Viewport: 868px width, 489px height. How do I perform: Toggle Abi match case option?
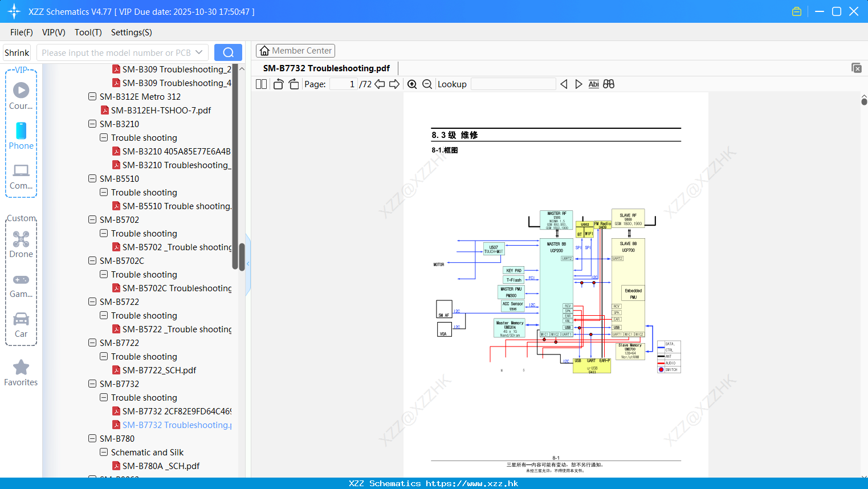[593, 84]
